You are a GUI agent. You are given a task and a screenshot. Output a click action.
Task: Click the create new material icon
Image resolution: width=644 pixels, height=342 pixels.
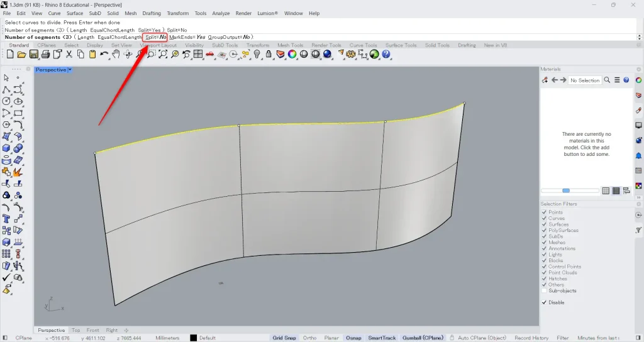coord(545,80)
